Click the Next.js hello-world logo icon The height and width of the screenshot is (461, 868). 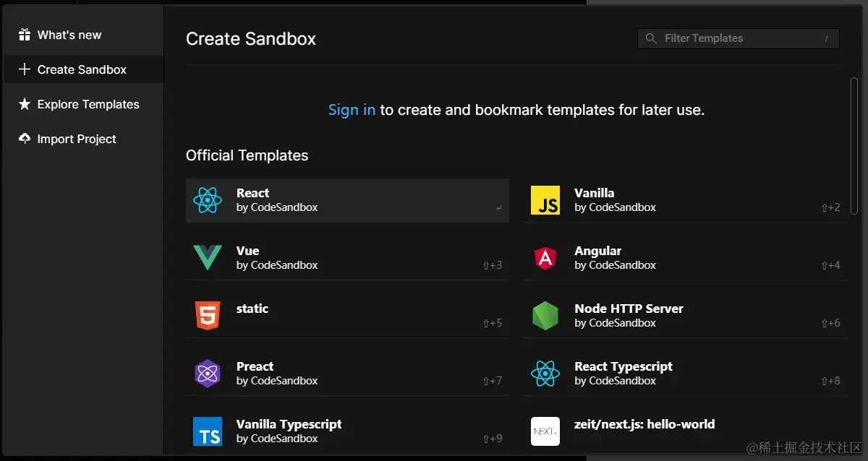(545, 431)
